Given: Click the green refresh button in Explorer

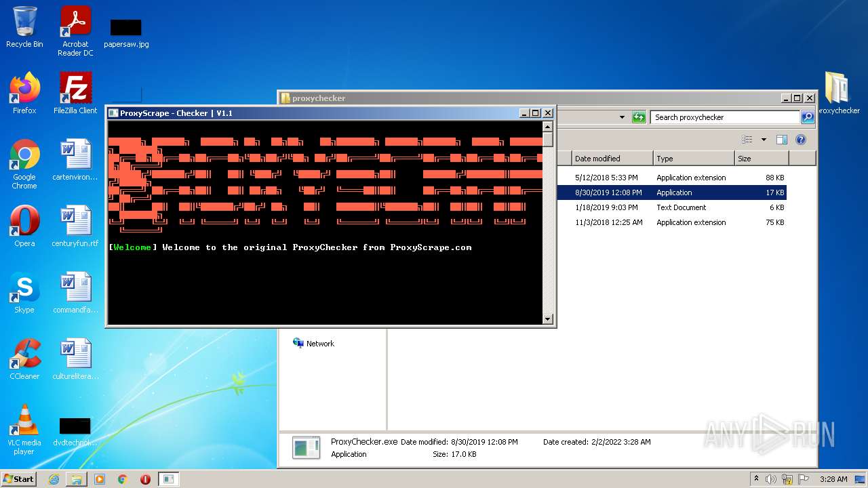Looking at the screenshot, I should click(639, 117).
